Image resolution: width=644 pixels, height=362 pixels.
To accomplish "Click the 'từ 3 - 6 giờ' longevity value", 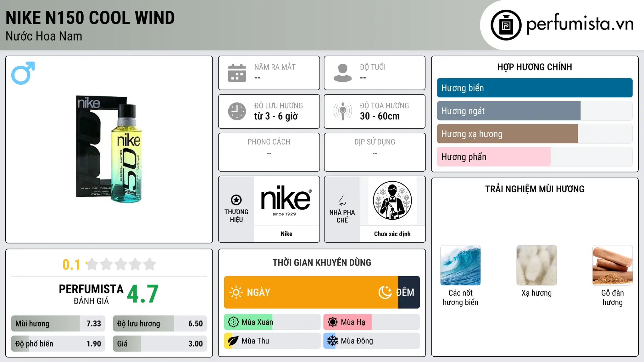I will click(x=276, y=116).
